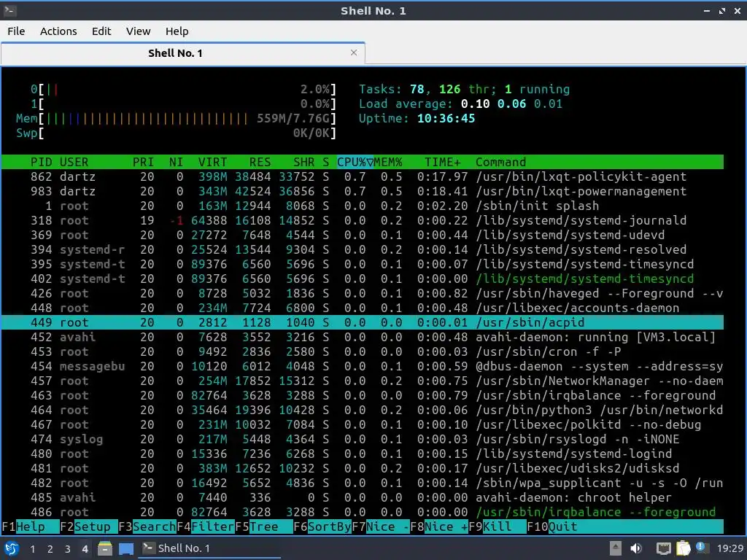This screenshot has width=747, height=560.
Task: Click F9 Kill in htop footer
Action: (x=498, y=526)
